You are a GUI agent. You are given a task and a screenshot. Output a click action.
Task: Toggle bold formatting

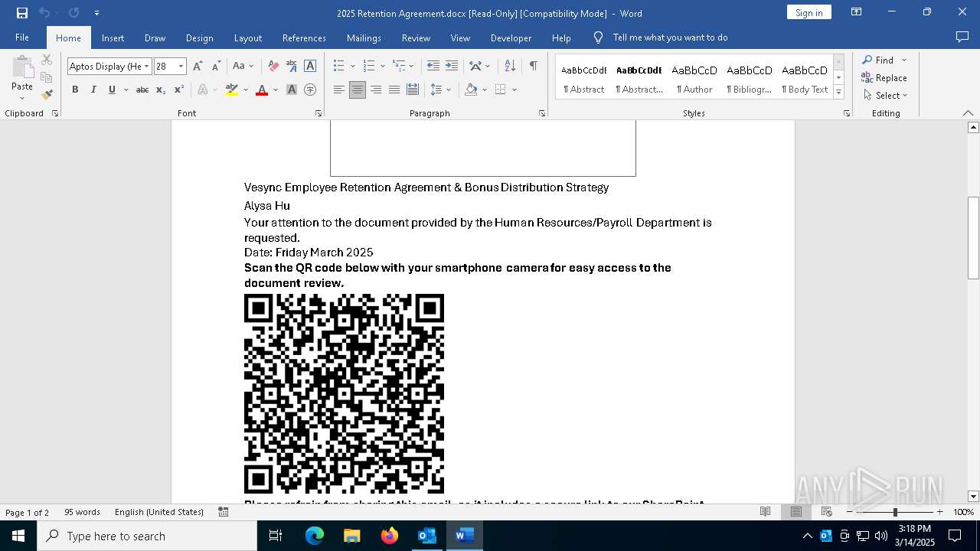pos(75,90)
